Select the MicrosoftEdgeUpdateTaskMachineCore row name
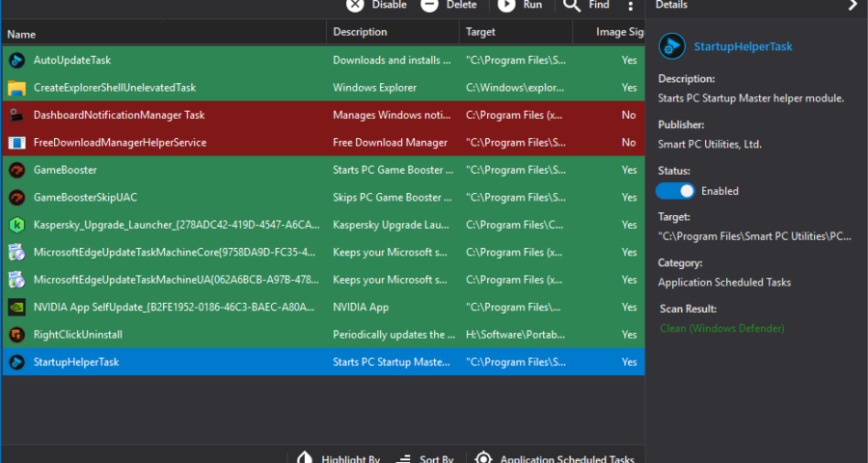 (x=175, y=252)
